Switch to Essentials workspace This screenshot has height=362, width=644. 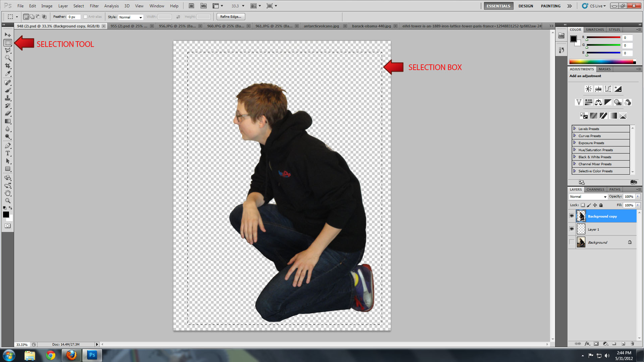point(498,6)
